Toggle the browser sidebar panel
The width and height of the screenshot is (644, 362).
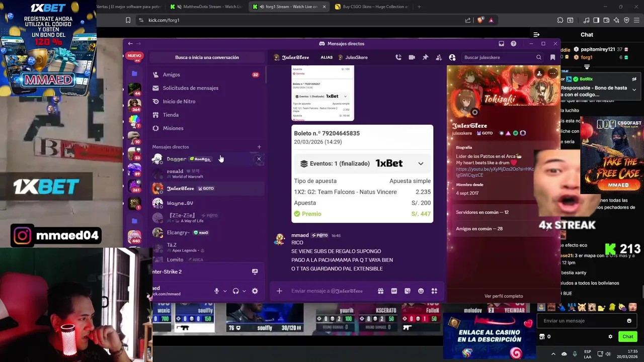tap(596, 20)
